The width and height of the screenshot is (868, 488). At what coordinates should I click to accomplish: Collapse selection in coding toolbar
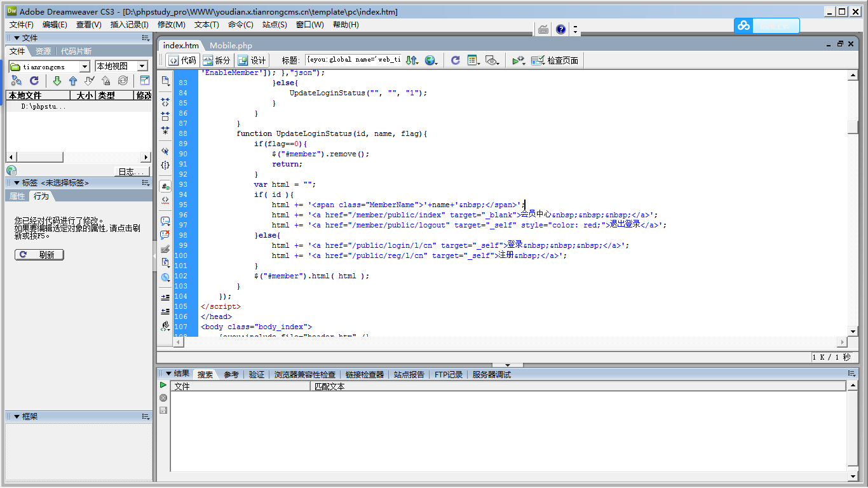point(165,116)
